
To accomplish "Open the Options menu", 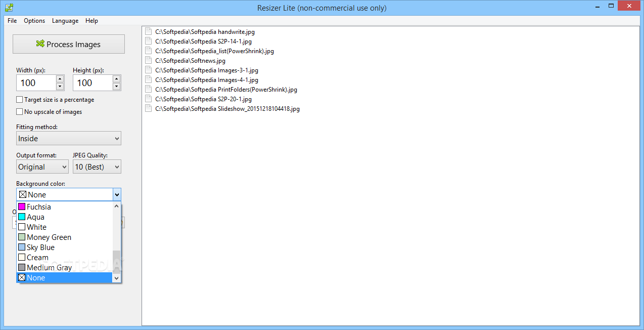I will tap(34, 21).
